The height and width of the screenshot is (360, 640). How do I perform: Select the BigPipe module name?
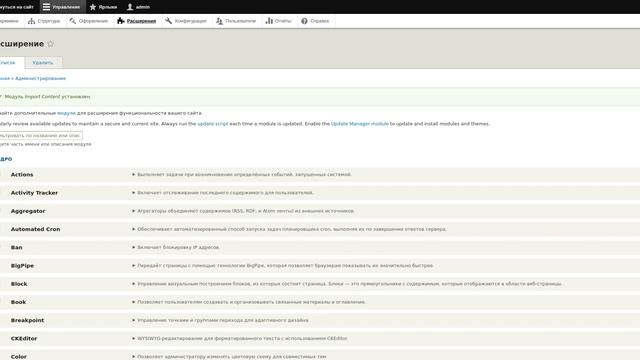point(22,266)
